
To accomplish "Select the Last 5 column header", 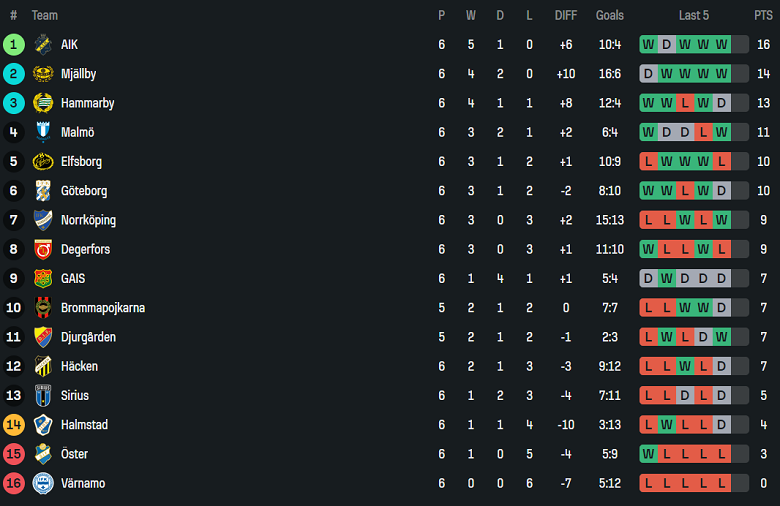I will point(693,15).
